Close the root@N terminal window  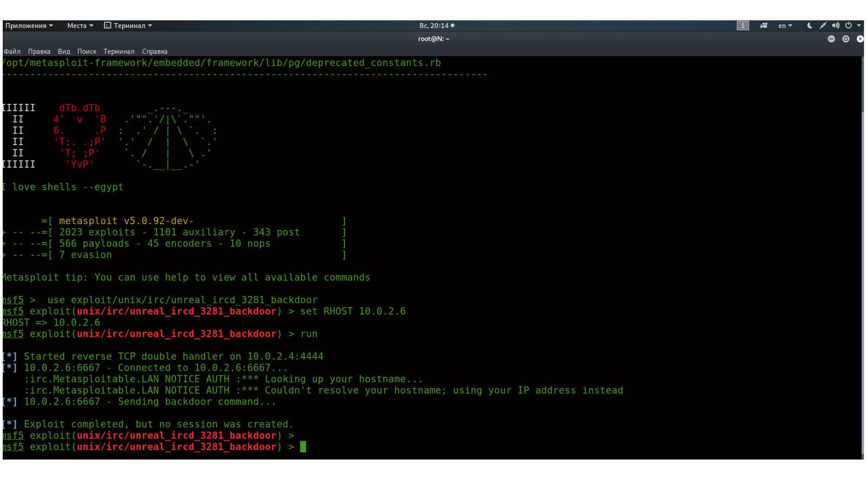(x=860, y=39)
